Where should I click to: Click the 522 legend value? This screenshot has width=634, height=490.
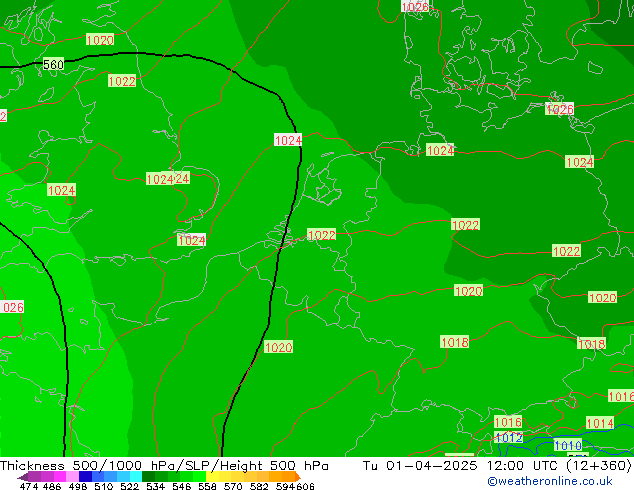tap(129, 486)
